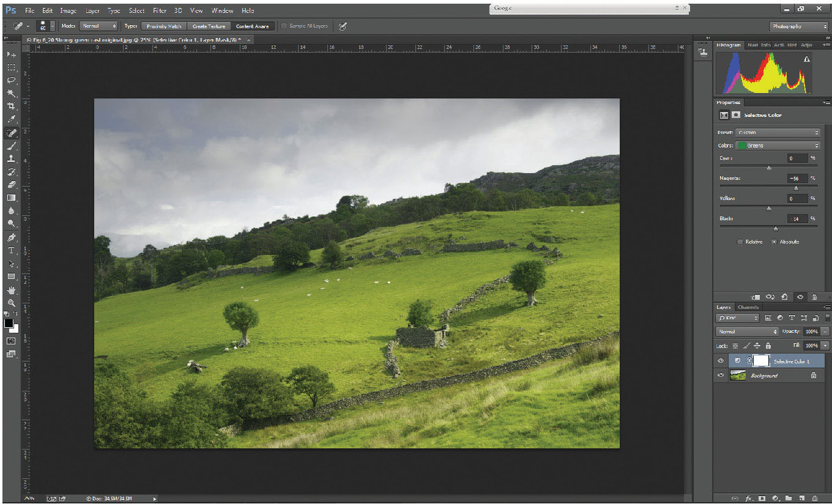
Task: Reset adjustment defaults in Properties panel
Action: point(786,297)
